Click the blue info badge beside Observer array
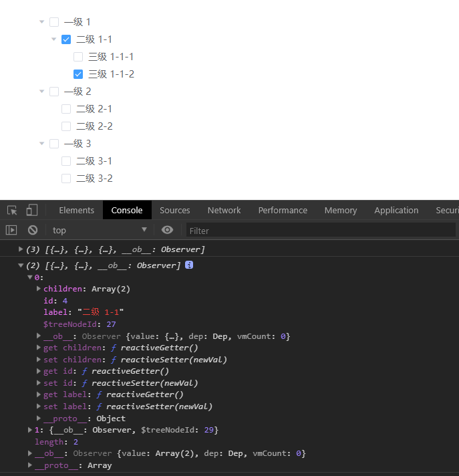 tap(189, 265)
